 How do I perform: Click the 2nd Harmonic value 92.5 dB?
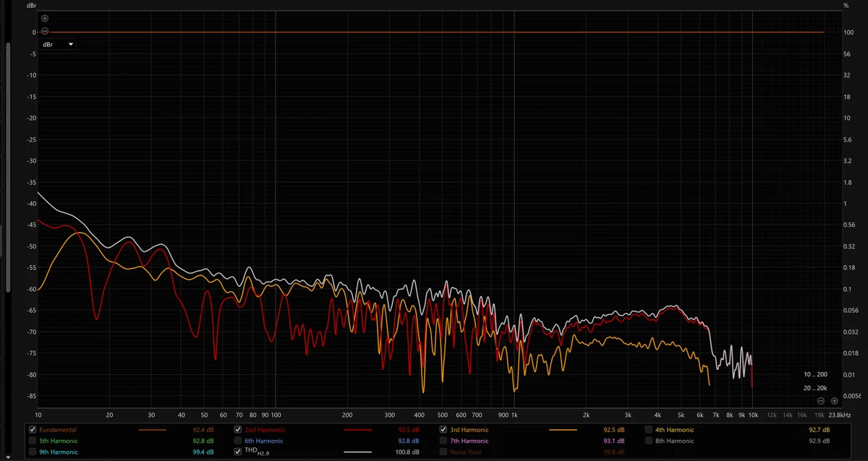pyautogui.click(x=409, y=430)
